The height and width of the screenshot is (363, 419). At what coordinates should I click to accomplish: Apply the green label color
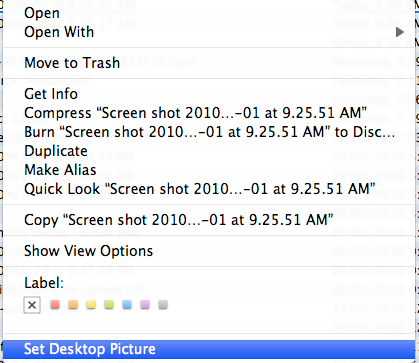(109, 304)
